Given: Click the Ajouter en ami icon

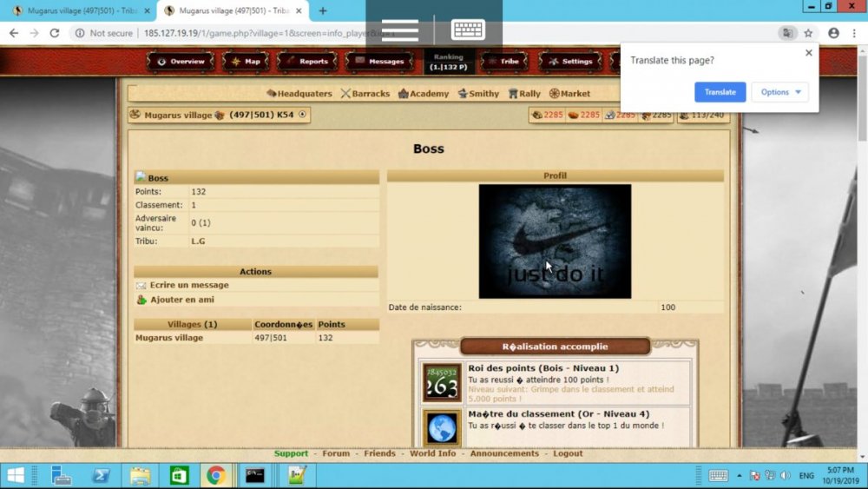Looking at the screenshot, I should tap(141, 300).
